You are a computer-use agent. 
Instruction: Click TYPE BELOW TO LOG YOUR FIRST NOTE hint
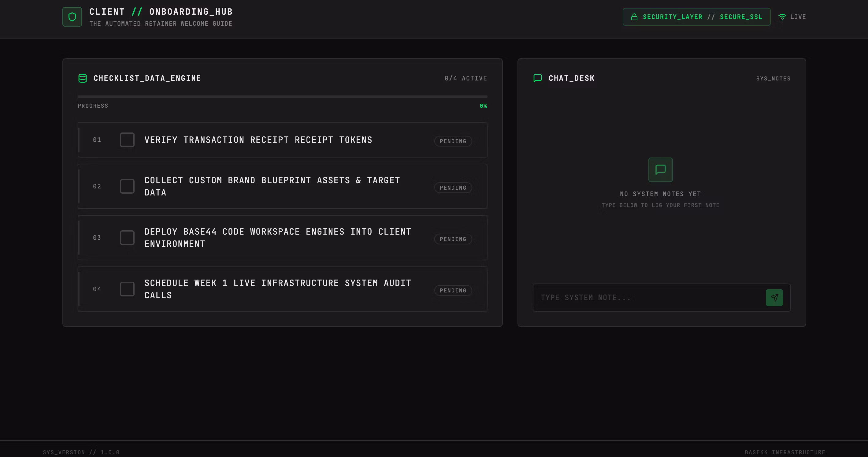[660, 205]
